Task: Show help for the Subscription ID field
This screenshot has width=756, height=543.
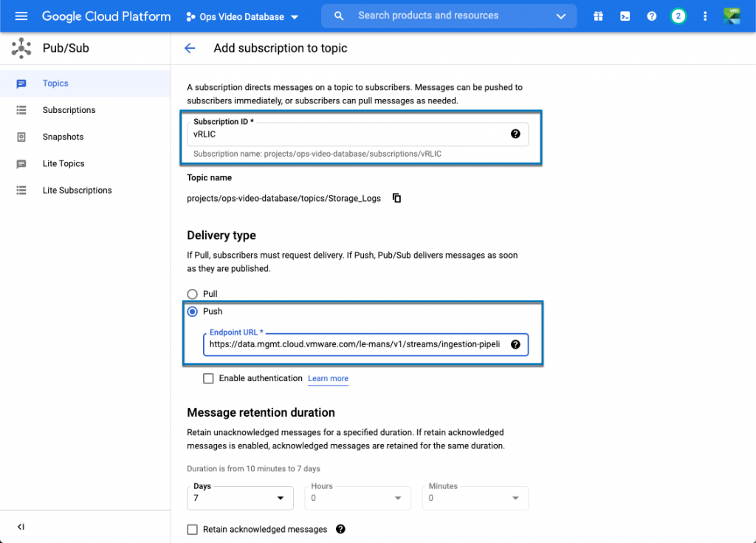Action: (515, 134)
